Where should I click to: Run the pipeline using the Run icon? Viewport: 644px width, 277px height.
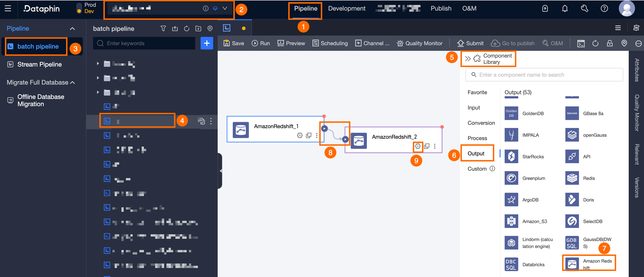tap(255, 43)
